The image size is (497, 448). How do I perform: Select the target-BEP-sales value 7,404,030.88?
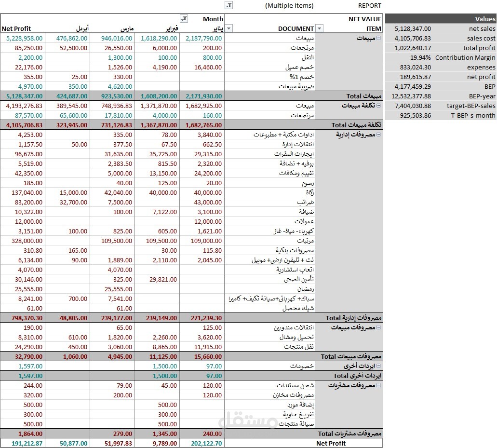pyautogui.click(x=413, y=106)
